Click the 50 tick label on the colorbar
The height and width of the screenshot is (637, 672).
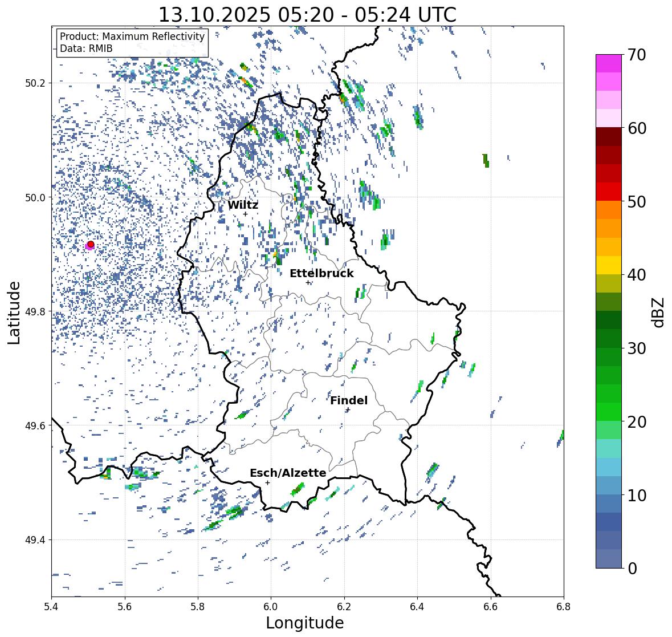pos(637,201)
